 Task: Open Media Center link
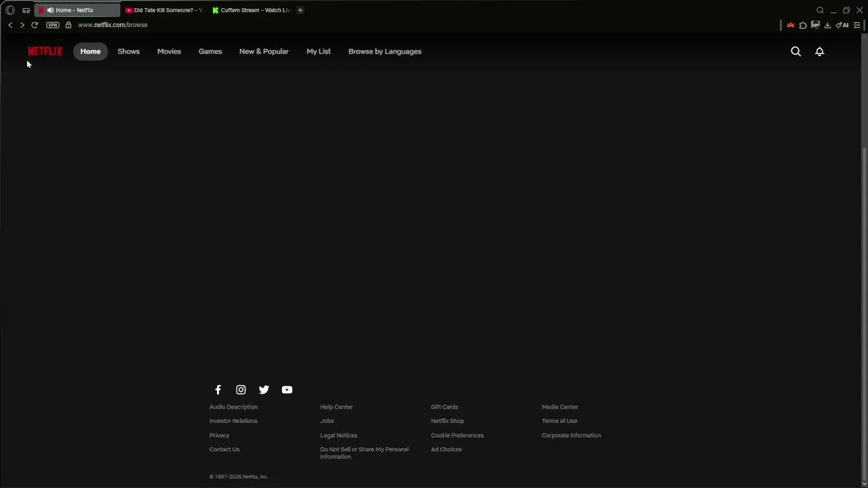(559, 407)
